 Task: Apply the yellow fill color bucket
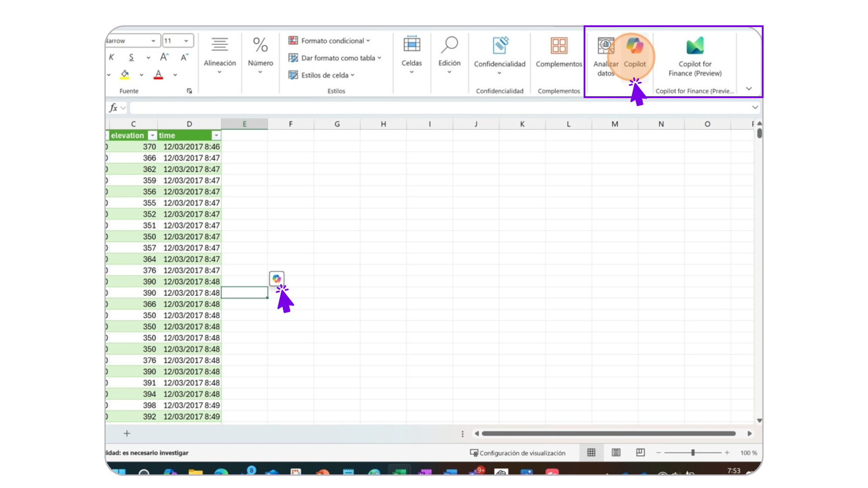[125, 75]
